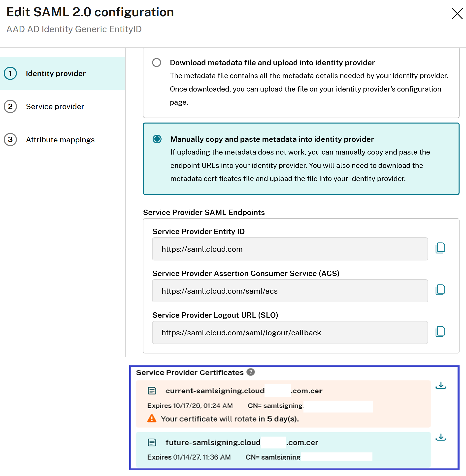Download the future-samlsigning certificate
466x476 pixels.
coord(441,437)
